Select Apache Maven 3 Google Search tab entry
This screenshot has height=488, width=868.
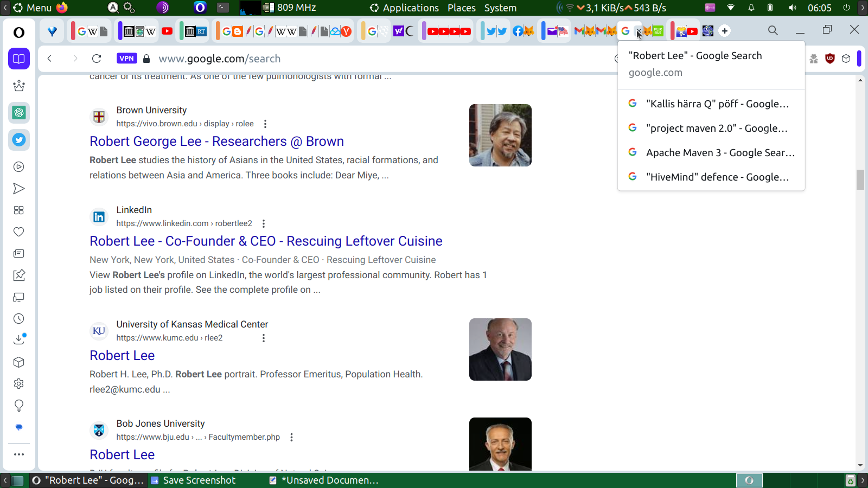click(x=711, y=152)
